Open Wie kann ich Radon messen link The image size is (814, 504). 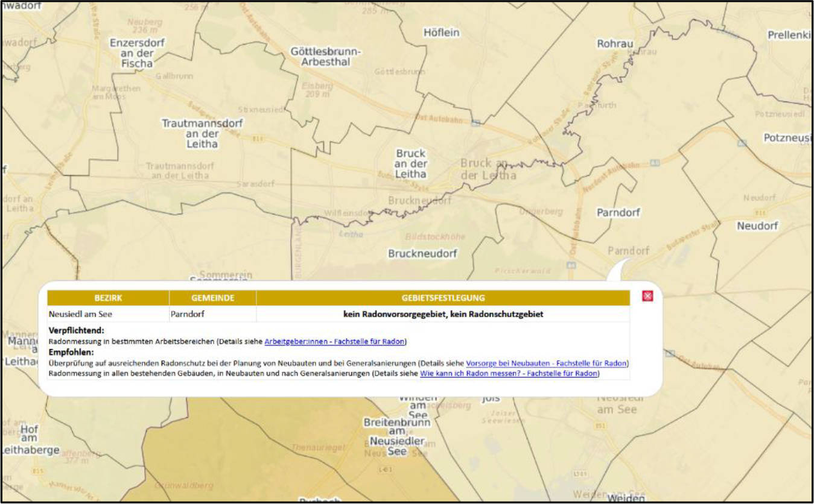[x=509, y=374]
